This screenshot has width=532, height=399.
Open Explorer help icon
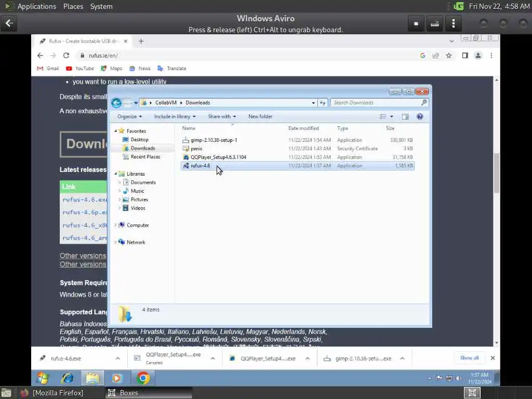point(420,117)
